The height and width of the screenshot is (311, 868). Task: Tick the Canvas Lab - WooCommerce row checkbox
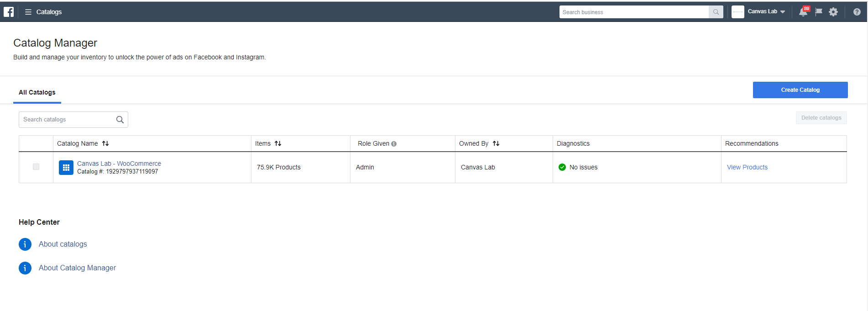pyautogui.click(x=36, y=167)
